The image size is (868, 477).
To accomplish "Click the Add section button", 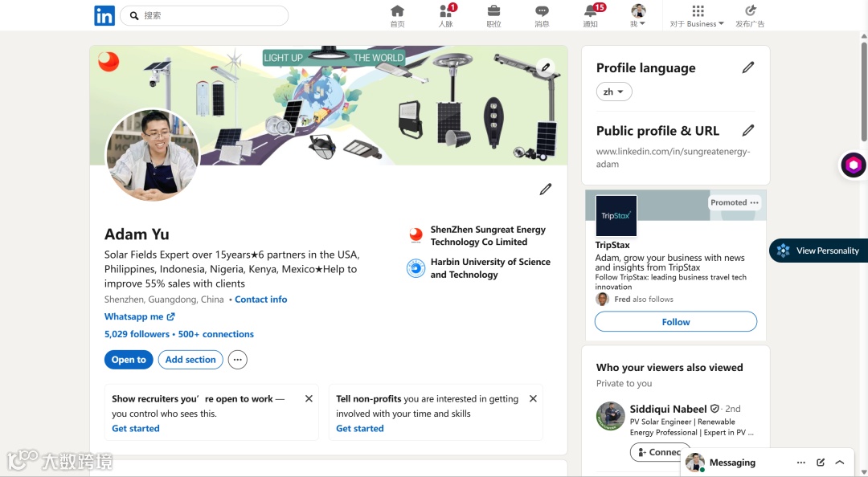I will coord(190,360).
